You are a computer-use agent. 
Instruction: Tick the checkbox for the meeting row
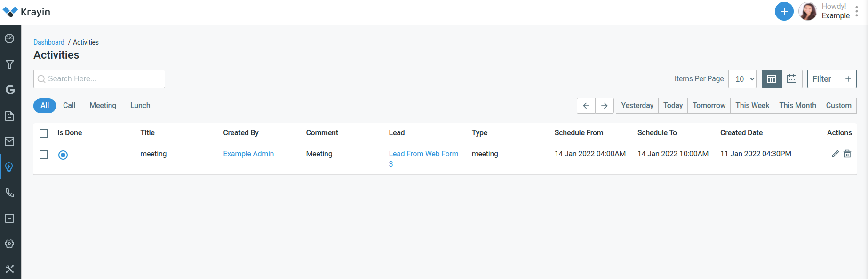43,155
